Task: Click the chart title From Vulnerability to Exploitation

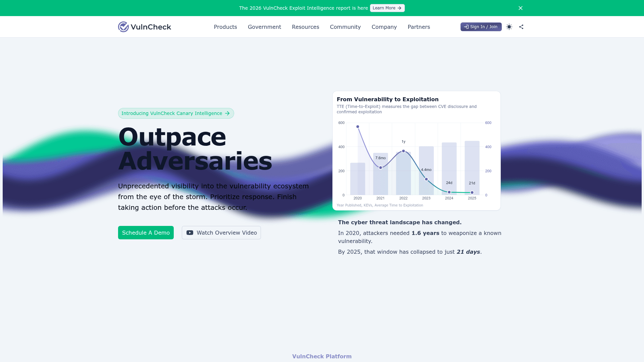Action: (x=387, y=99)
